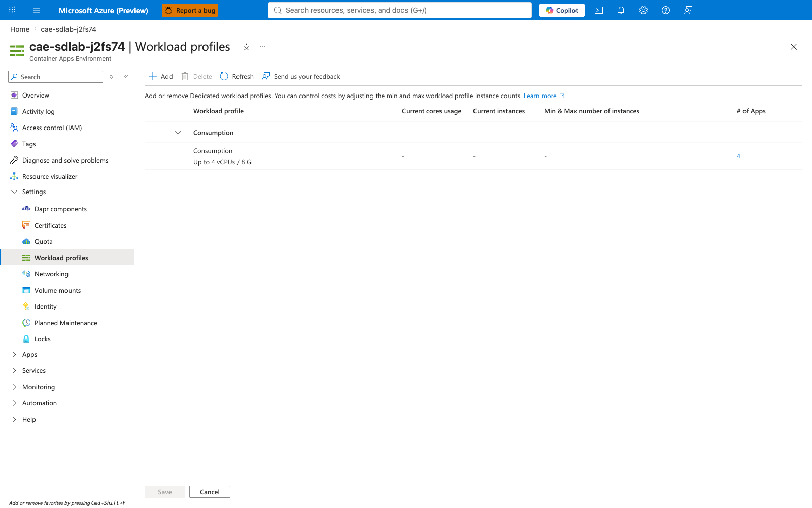The height and width of the screenshot is (508, 812).
Task: Open the feedback person icon in header
Action: click(688, 10)
